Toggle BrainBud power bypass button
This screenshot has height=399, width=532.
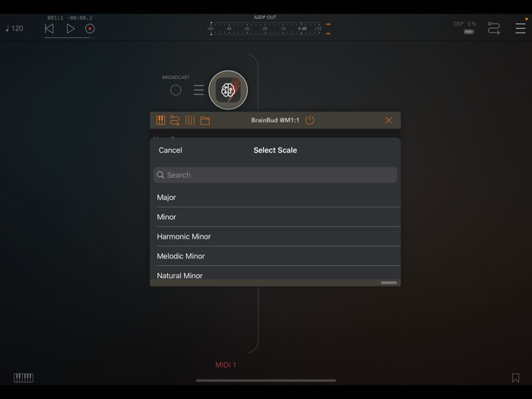tap(310, 120)
